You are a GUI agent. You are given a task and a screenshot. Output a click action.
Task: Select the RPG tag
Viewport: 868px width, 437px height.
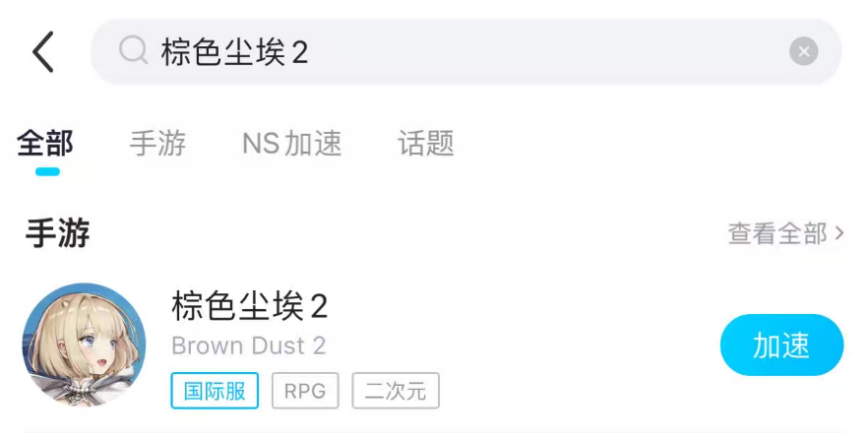(x=305, y=391)
